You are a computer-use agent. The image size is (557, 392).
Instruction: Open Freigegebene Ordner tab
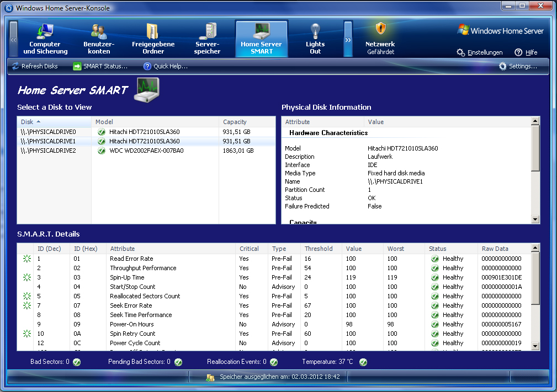[x=153, y=39]
